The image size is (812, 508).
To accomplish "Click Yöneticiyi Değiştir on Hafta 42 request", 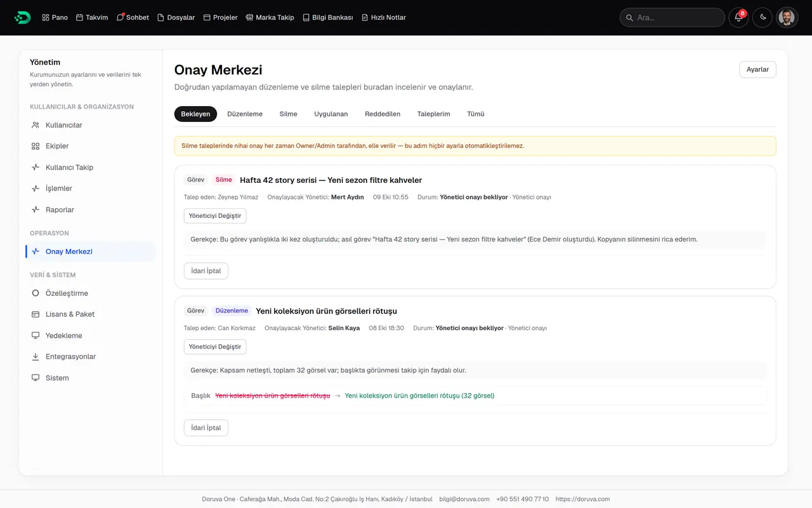I will (x=215, y=216).
